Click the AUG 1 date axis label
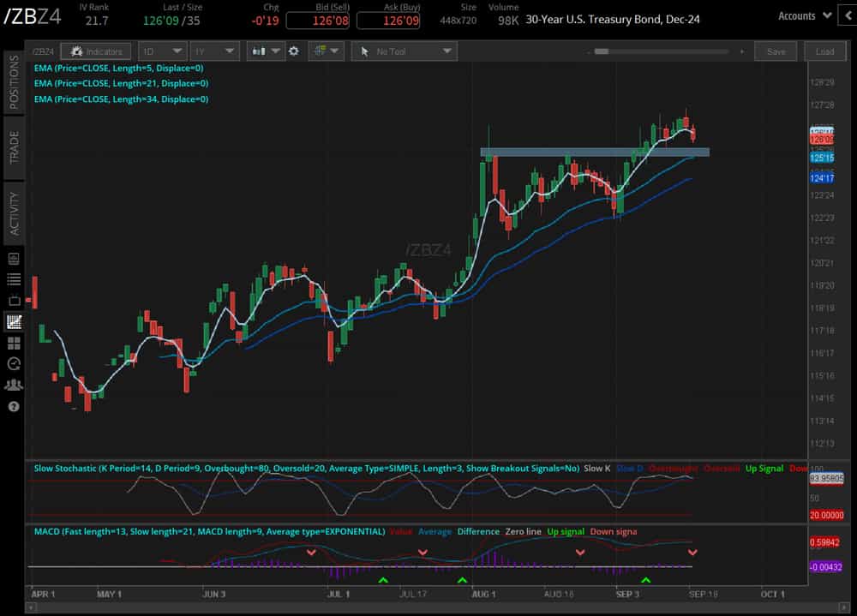 coord(483,594)
